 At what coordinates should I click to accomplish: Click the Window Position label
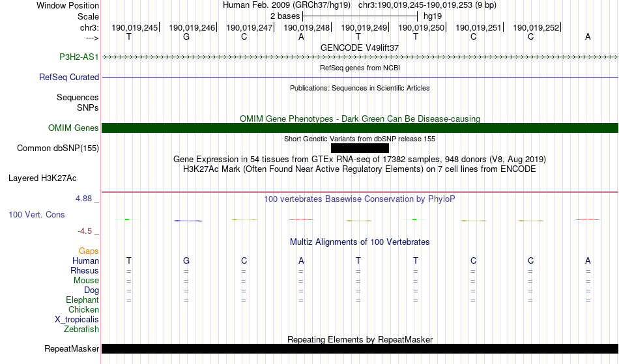(68, 5)
